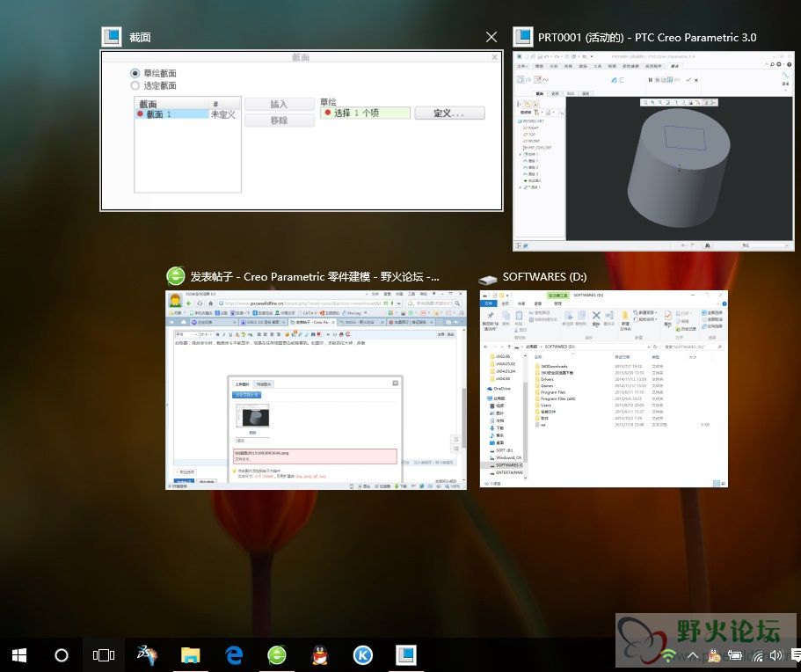
Task: Click the pause feature icon in Creo
Action: pos(651,80)
